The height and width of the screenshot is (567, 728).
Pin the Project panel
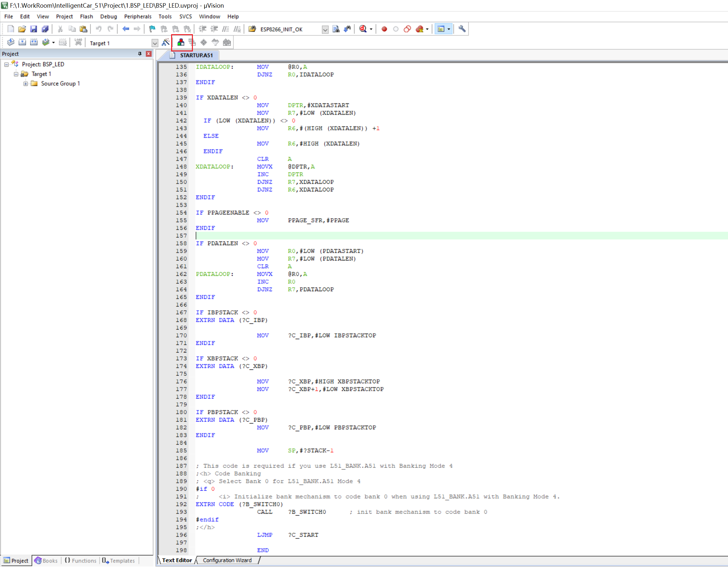point(140,54)
